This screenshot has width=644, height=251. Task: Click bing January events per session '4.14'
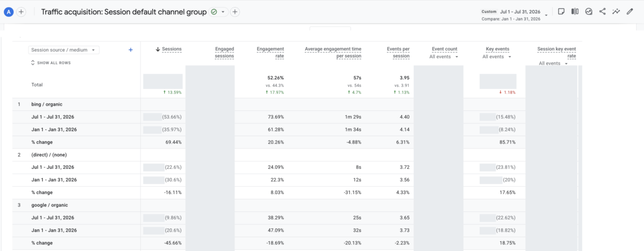point(405,130)
